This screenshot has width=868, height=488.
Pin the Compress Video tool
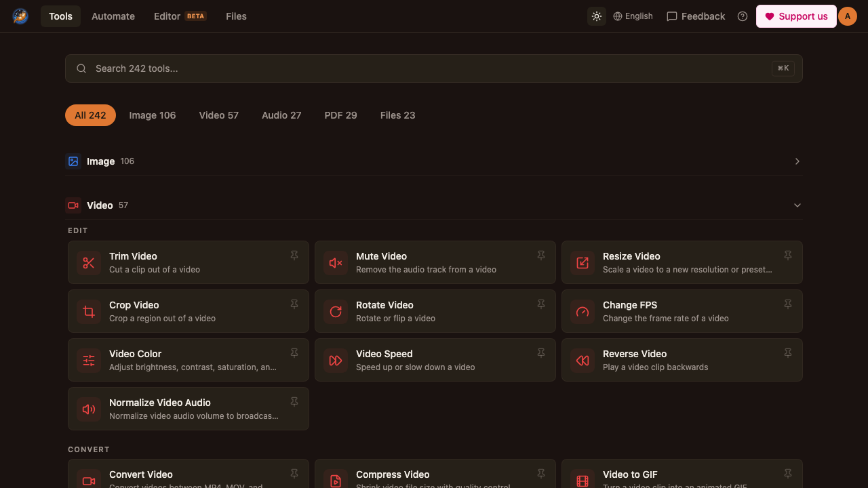(541, 474)
